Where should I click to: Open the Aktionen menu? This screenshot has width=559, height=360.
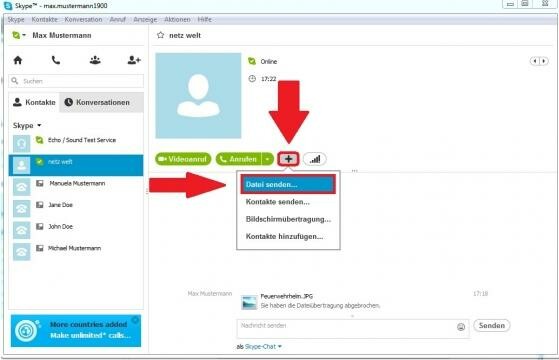(177, 19)
